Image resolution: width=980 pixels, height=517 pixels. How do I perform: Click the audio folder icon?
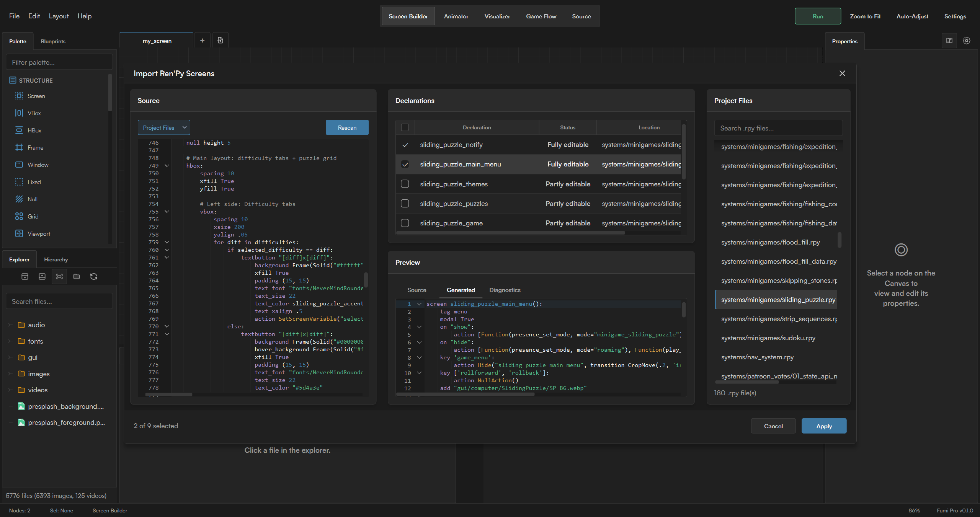21,325
